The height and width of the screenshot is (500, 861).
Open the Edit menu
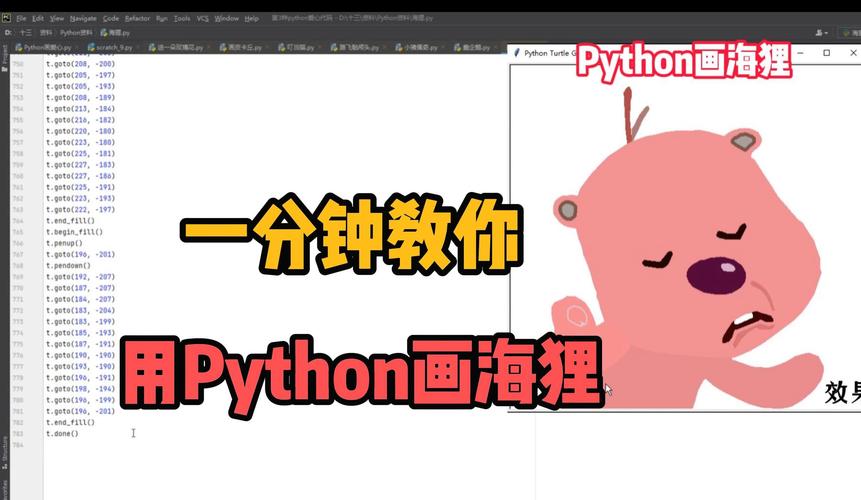pos(38,18)
